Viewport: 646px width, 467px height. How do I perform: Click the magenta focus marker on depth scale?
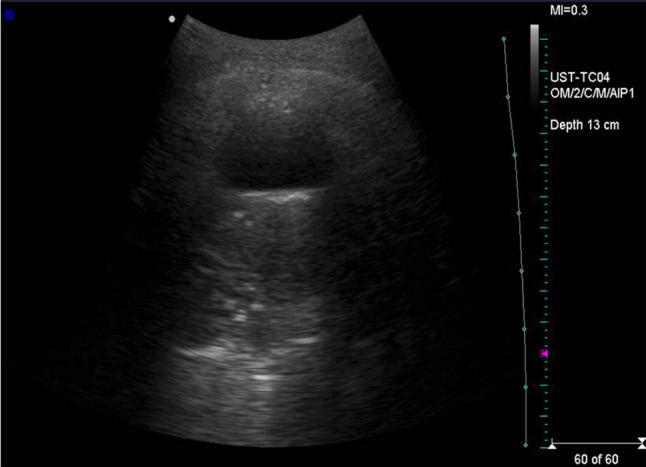[x=545, y=353]
